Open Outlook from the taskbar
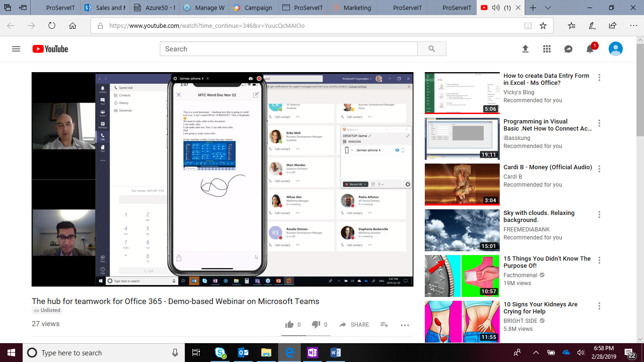Viewport: 644px width, 362px height. point(243,353)
